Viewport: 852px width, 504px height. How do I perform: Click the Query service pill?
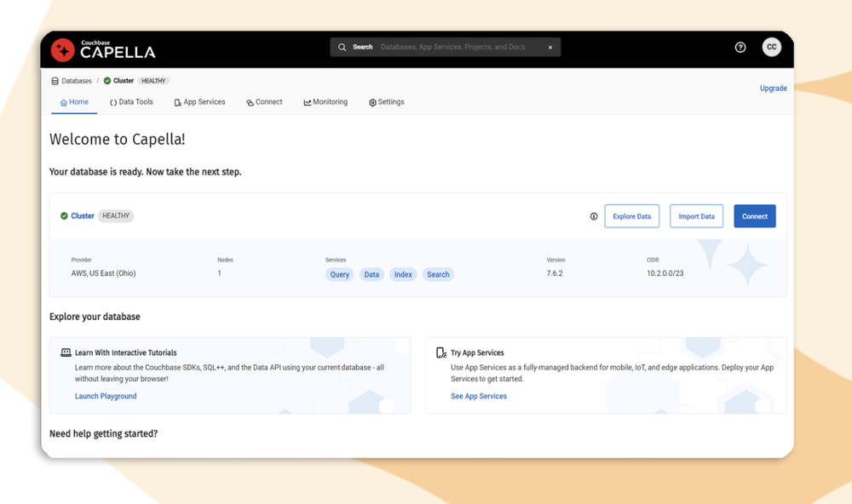[339, 274]
